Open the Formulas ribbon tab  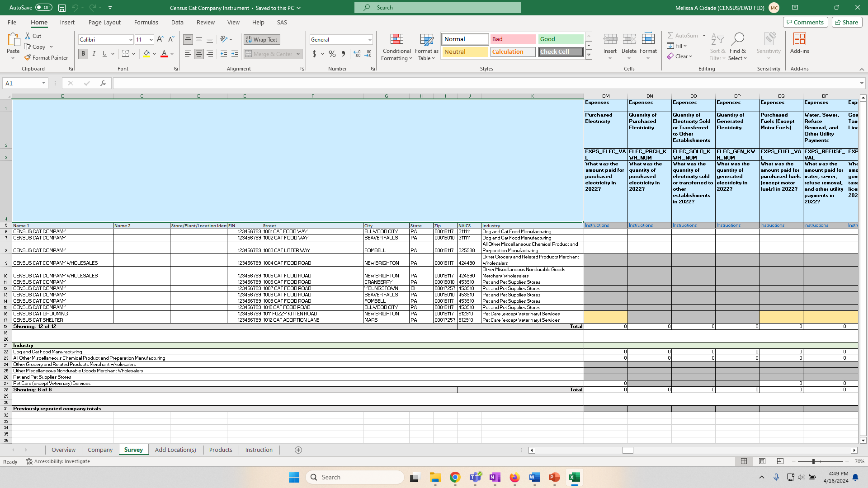pyautogui.click(x=146, y=22)
